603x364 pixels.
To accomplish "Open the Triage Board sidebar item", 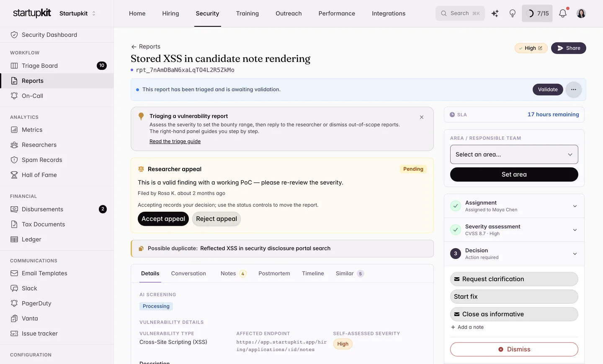I will click(x=57, y=66).
